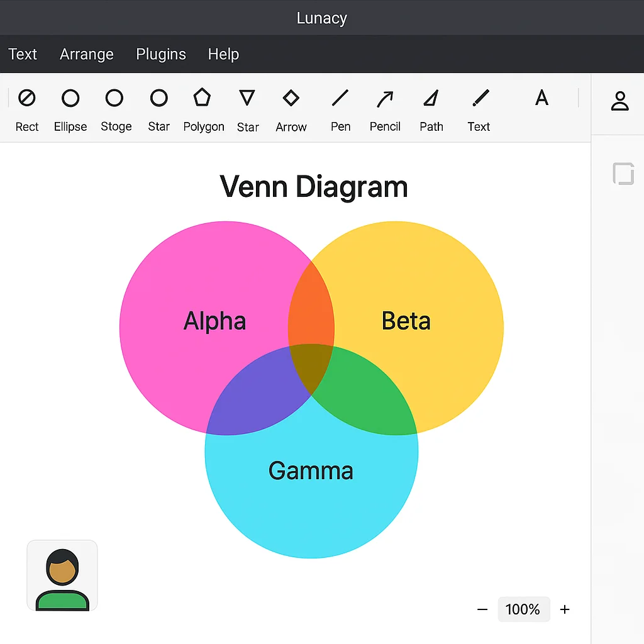The image size is (644, 644).
Task: Open the Plugins menu
Action: [161, 54]
